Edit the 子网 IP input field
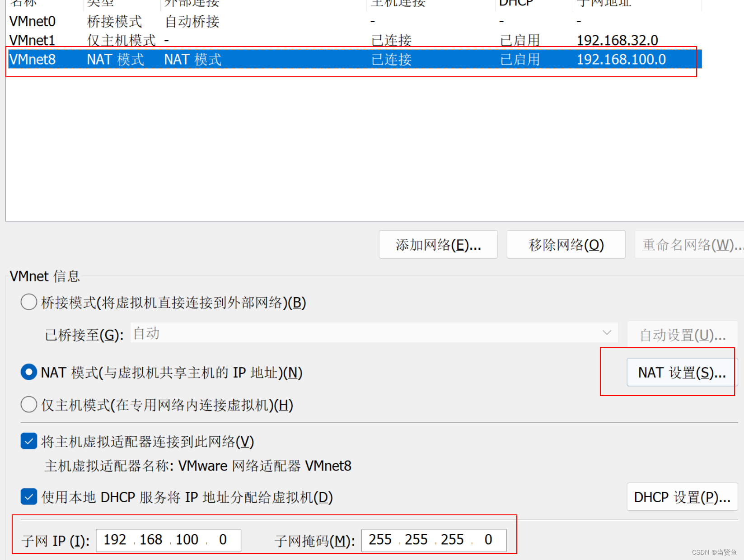744x560 pixels. coord(168,540)
